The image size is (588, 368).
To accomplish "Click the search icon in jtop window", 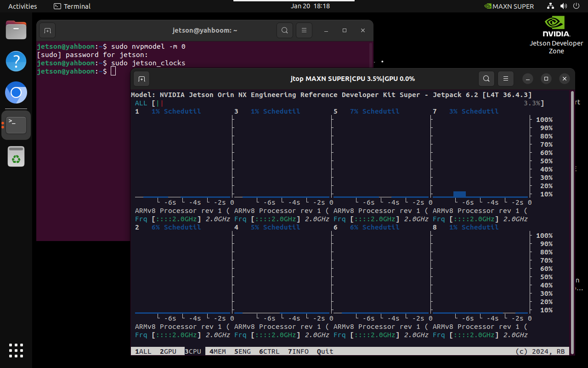I will pos(486,79).
